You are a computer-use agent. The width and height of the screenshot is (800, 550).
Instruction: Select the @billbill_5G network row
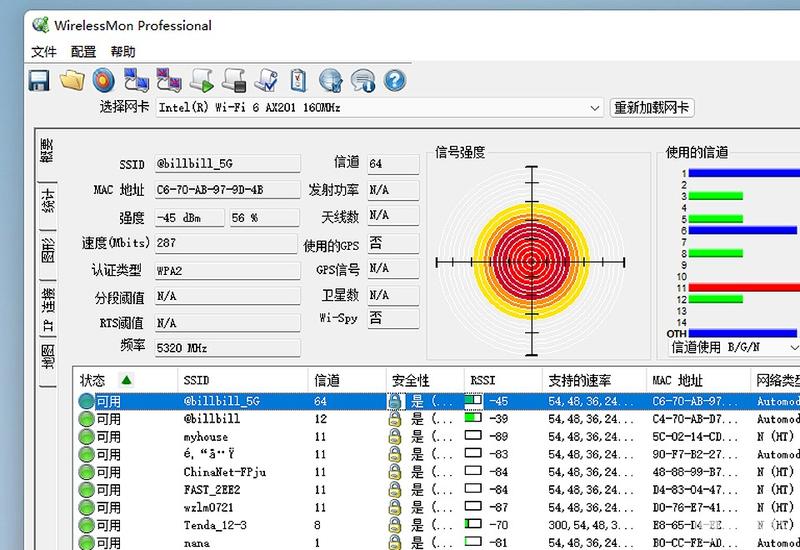click(437, 401)
